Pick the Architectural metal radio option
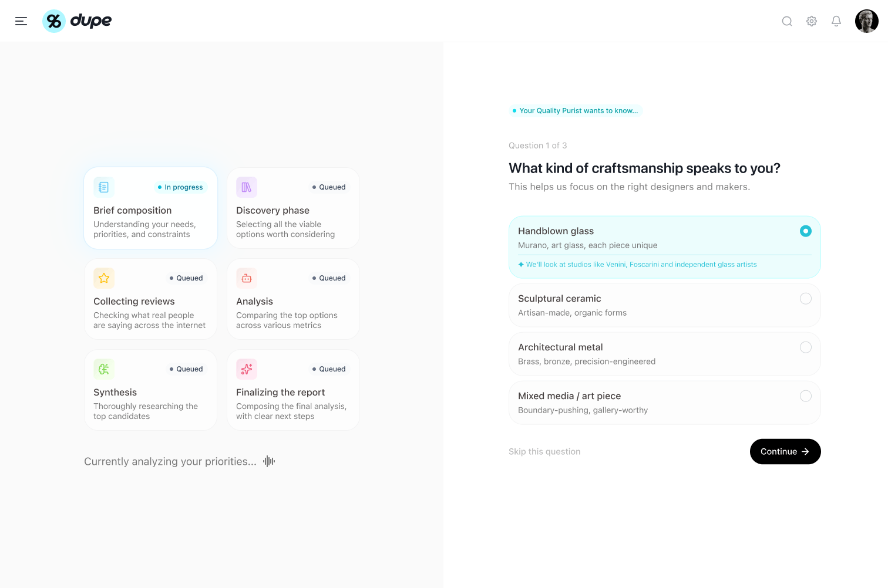Screen dimensions: 888x588 click(x=806, y=347)
